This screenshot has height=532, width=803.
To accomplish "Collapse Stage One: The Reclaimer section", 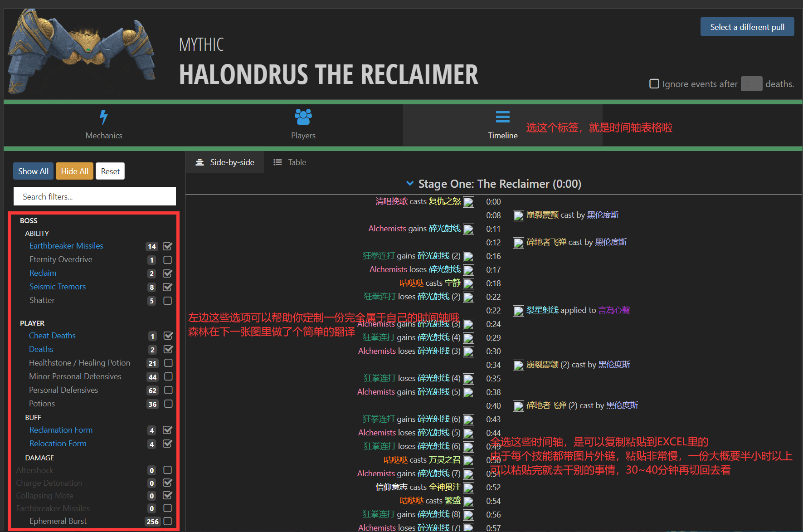I will 410,184.
